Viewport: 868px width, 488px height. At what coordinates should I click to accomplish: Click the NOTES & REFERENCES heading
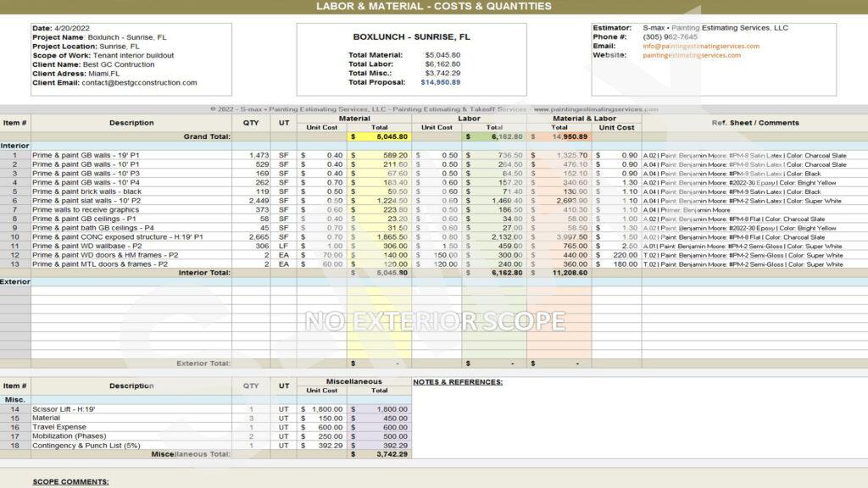pyautogui.click(x=458, y=382)
